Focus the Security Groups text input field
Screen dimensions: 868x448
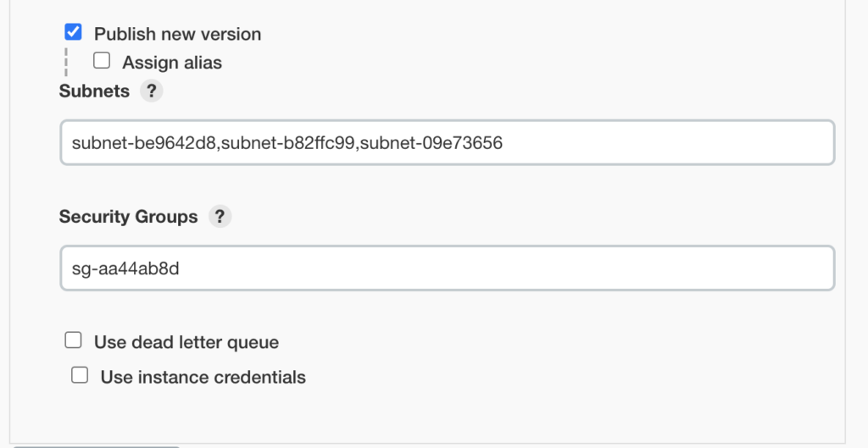(x=447, y=268)
